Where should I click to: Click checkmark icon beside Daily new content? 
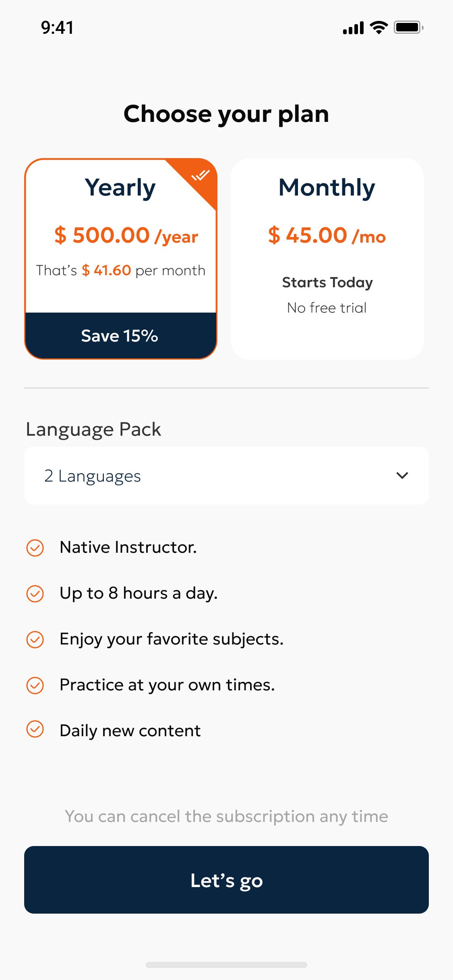click(x=35, y=729)
